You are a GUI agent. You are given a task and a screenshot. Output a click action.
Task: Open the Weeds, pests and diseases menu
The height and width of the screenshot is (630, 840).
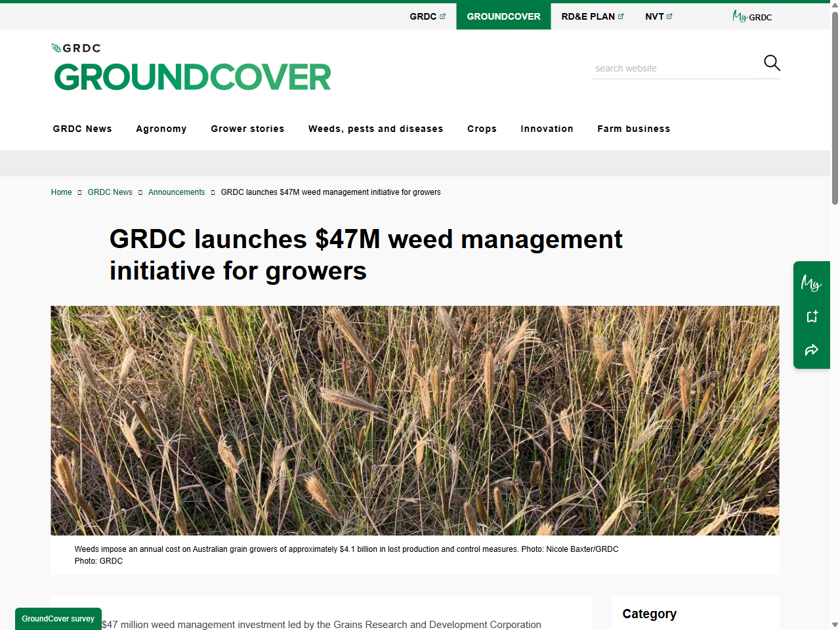coord(375,129)
